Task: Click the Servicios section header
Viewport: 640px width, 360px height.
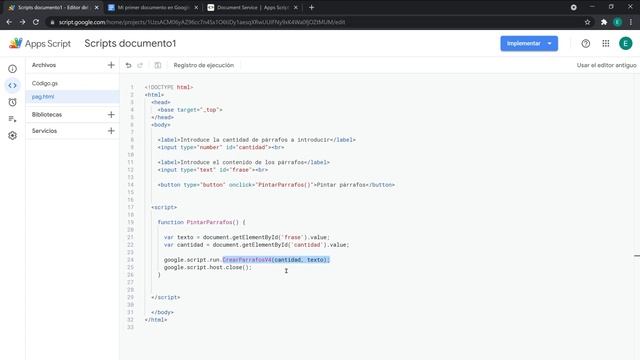Action: [44, 131]
